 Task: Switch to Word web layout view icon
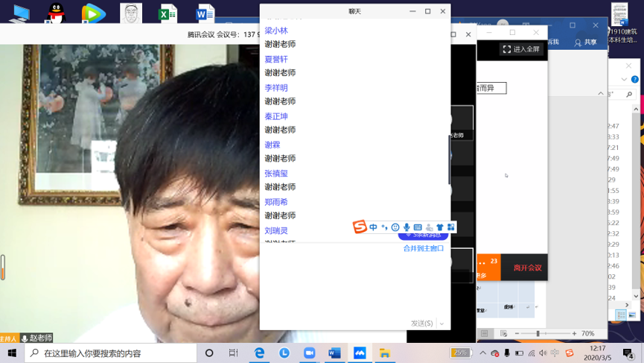(x=504, y=333)
